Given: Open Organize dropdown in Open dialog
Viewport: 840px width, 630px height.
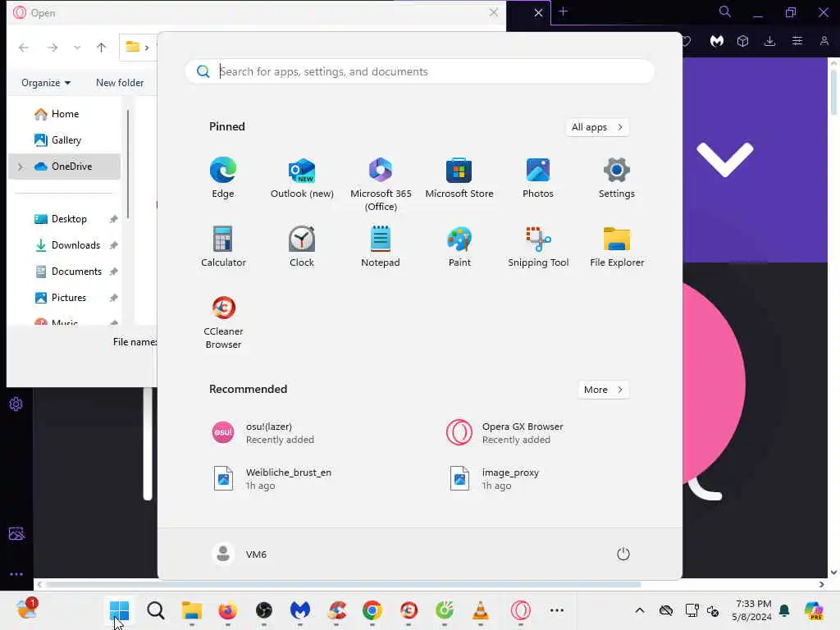Looking at the screenshot, I should coord(46,83).
